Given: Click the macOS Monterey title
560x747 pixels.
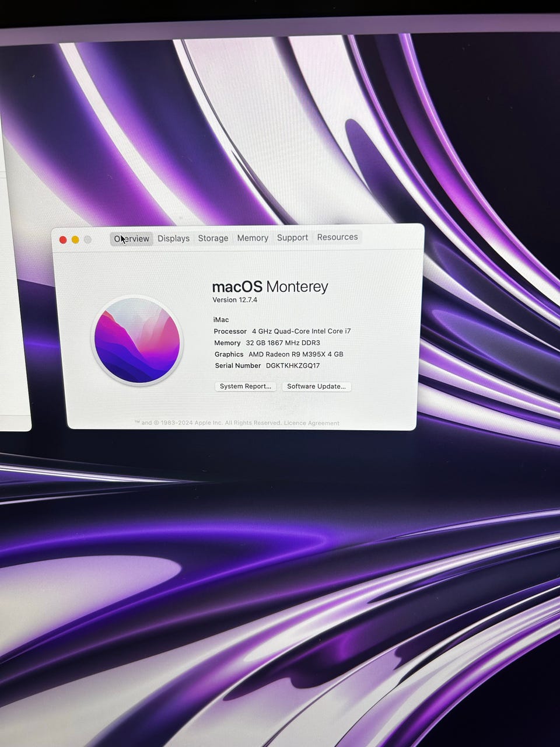Looking at the screenshot, I should (x=270, y=287).
